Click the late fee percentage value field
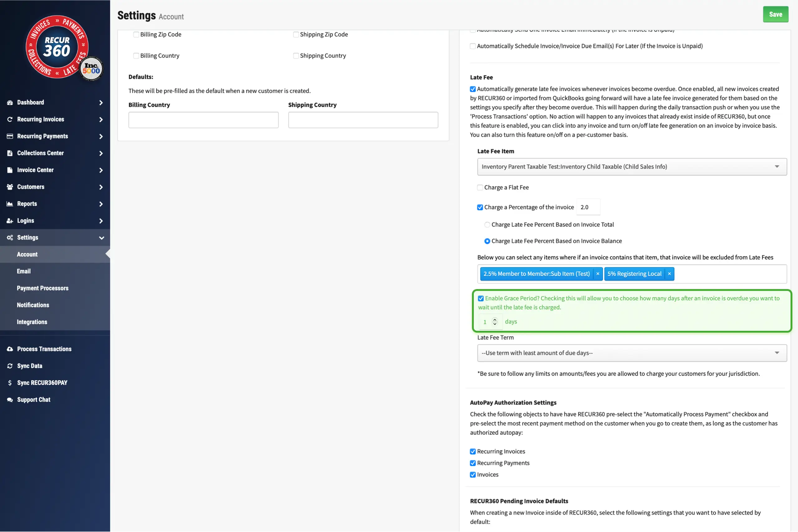This screenshot has height=532, width=798. (588, 207)
